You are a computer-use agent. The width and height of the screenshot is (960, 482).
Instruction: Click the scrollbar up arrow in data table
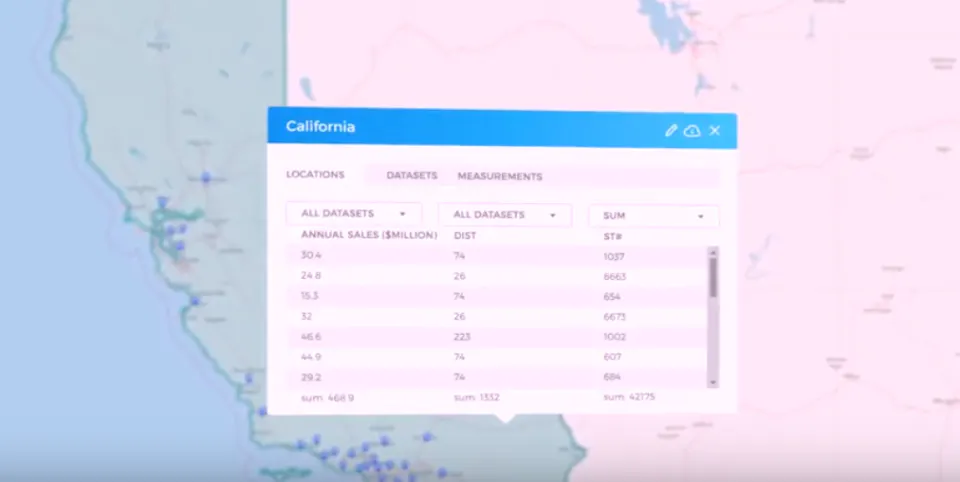click(713, 252)
